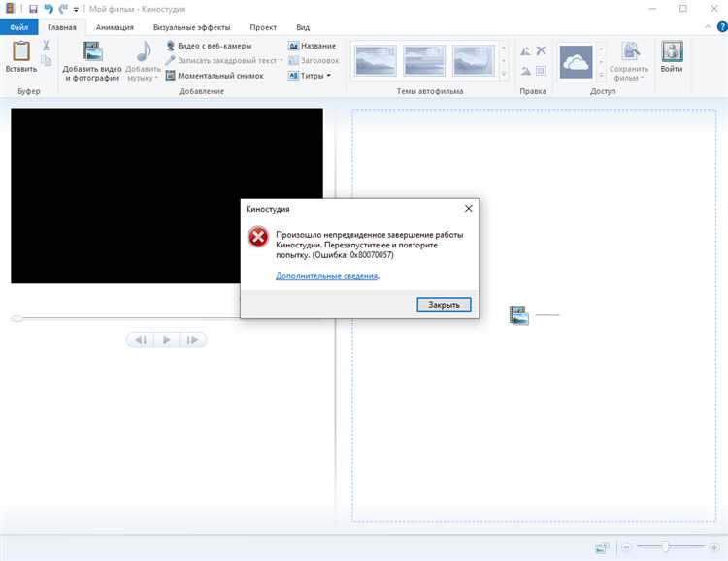Click the Save project icon in quick access toolbar
Screen dimensions: 728x561
pos(33,9)
